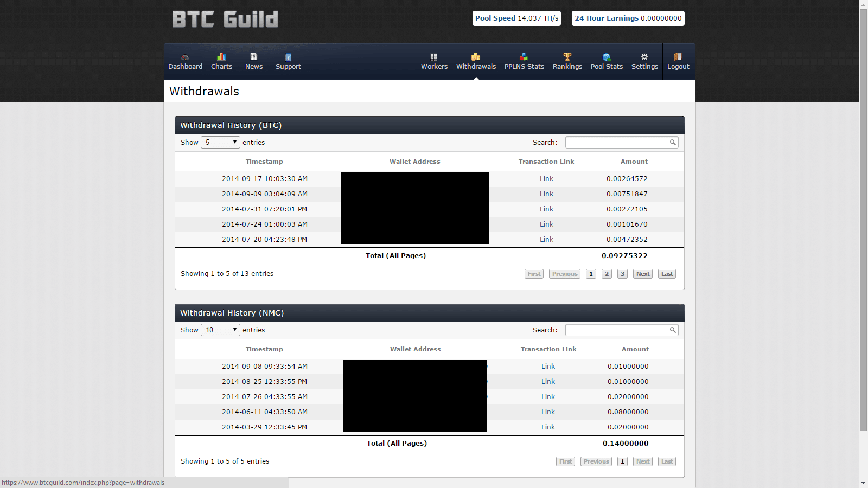Click NMC table Previous button
This screenshot has height=488, width=868.
click(x=596, y=461)
